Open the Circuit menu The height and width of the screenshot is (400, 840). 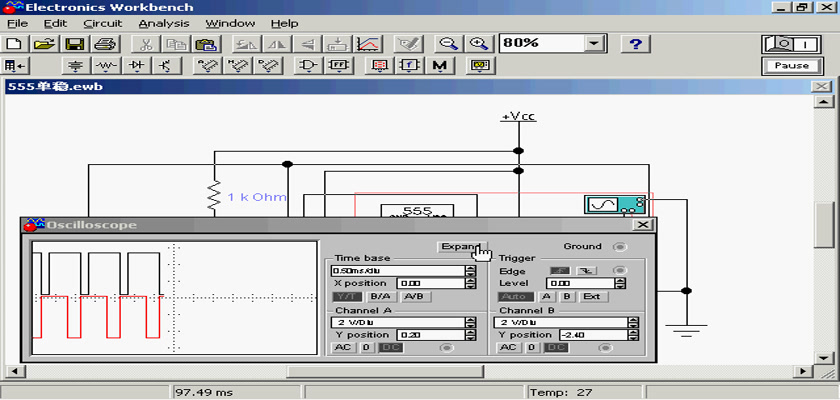[x=103, y=24]
